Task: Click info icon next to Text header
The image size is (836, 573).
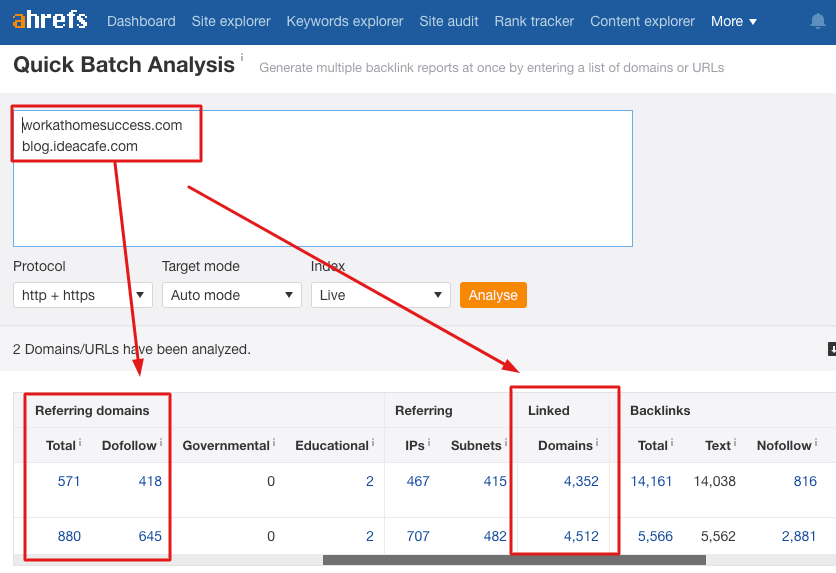Action: click(x=735, y=442)
